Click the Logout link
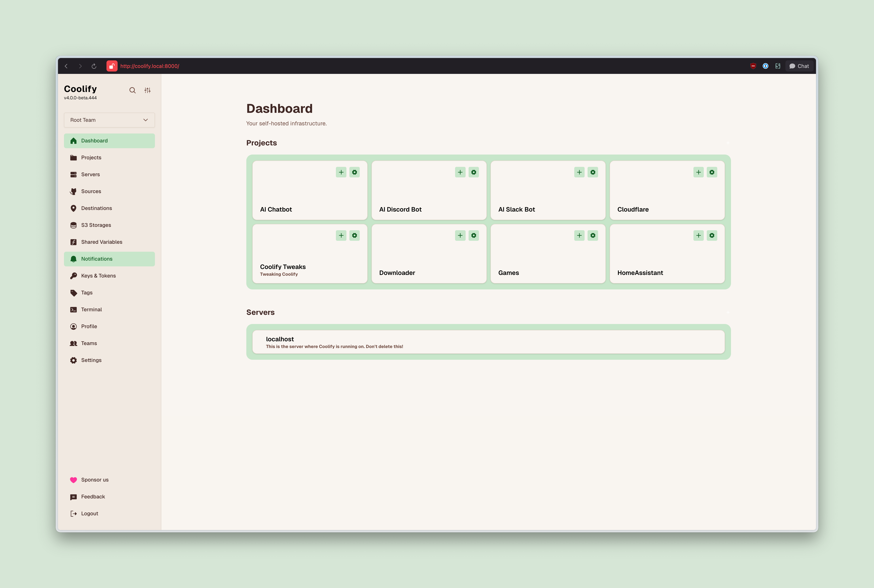Viewport: 874px width, 588px height. click(x=89, y=513)
